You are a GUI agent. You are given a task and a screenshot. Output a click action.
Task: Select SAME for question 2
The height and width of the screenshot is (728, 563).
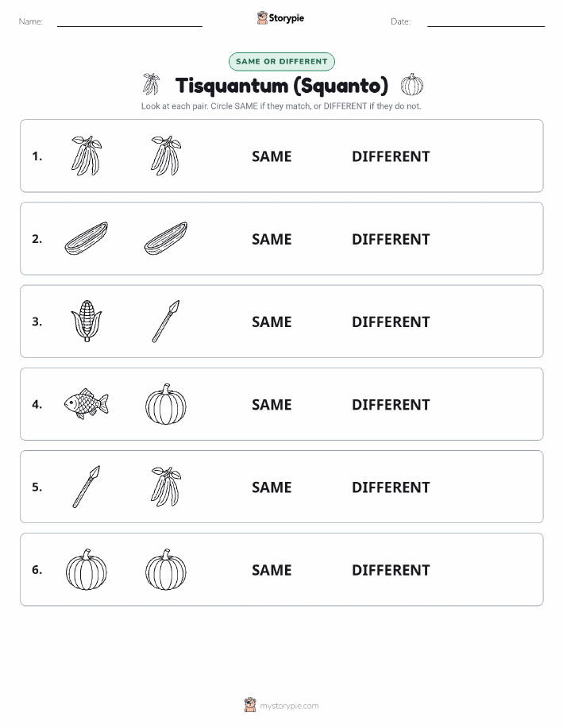coord(272,239)
